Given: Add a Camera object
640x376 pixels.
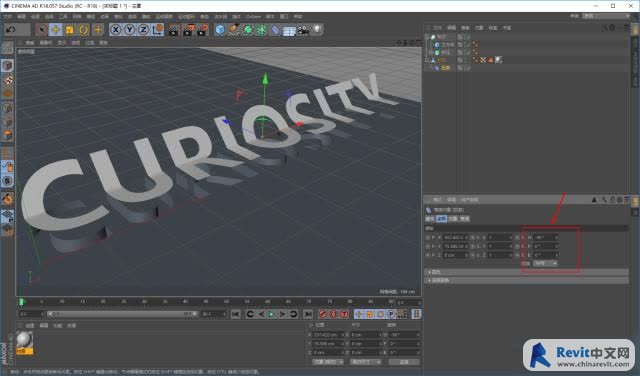Looking at the screenshot, I should 303,30.
